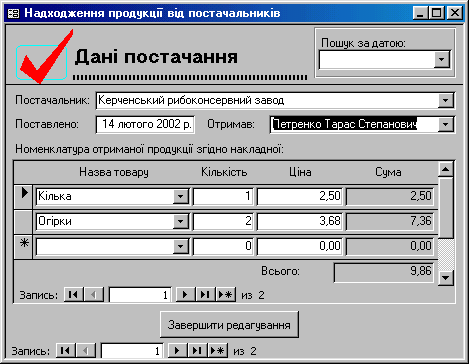
Task: Click the selected Петренко Тарас Степанович text
Action: (344, 124)
